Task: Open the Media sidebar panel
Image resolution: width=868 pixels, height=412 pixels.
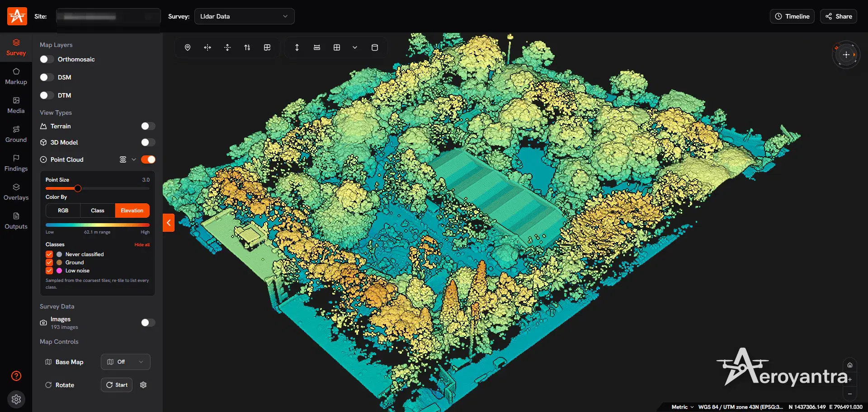Action: click(x=16, y=105)
